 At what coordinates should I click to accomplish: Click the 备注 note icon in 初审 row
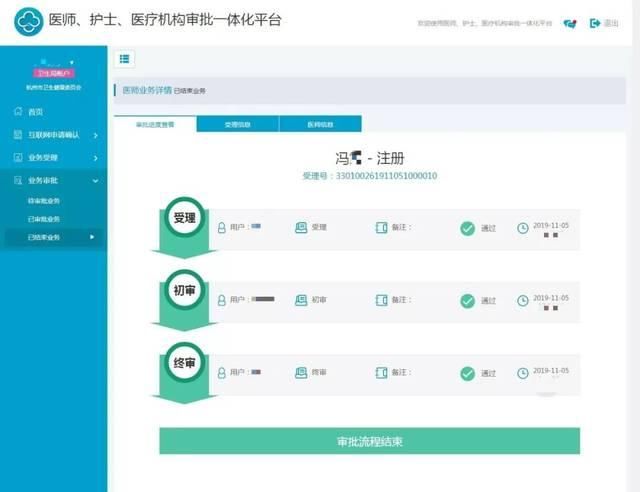click(381, 300)
